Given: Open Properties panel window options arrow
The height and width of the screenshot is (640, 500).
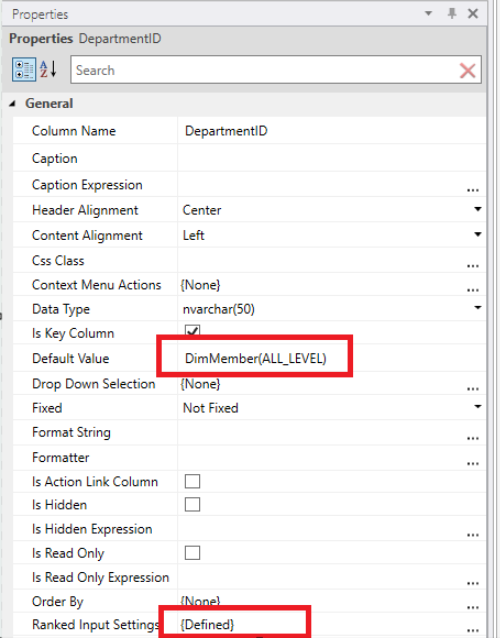Looking at the screenshot, I should [x=428, y=13].
